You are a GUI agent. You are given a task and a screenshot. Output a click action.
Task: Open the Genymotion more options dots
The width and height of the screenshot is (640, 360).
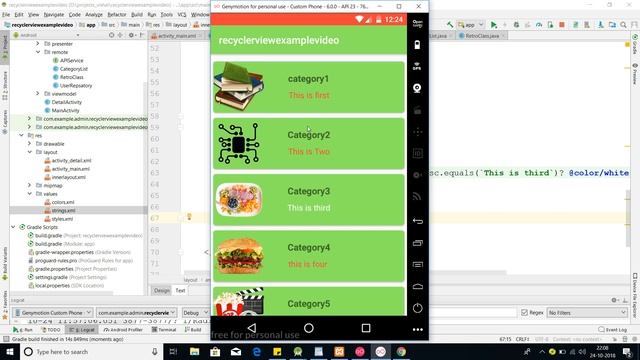point(418,330)
